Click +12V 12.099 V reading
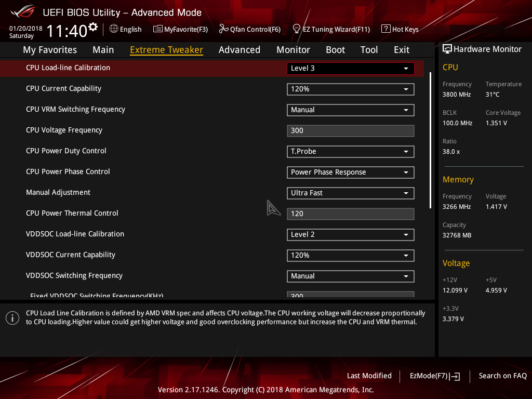This screenshot has width=532, height=399. click(x=455, y=290)
